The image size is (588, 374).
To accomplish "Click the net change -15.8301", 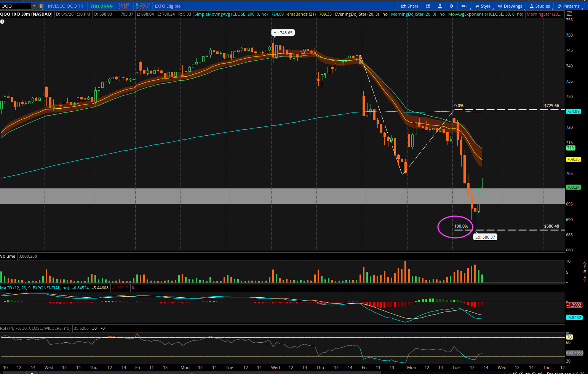I will point(124,5).
